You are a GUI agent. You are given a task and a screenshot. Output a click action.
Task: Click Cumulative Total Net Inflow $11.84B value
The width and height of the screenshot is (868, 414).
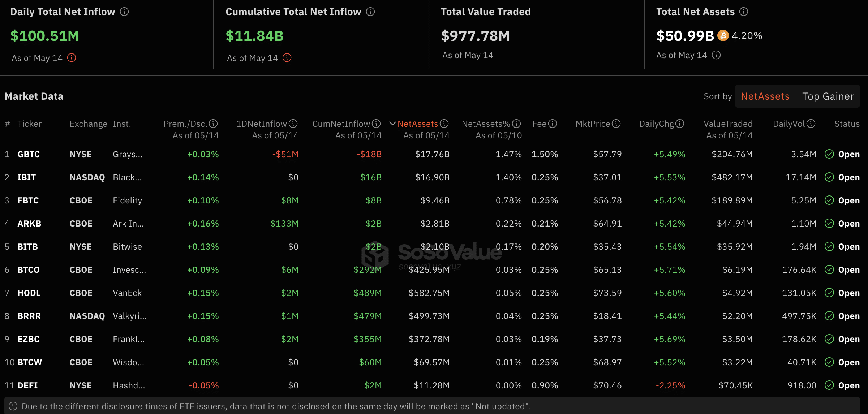254,36
